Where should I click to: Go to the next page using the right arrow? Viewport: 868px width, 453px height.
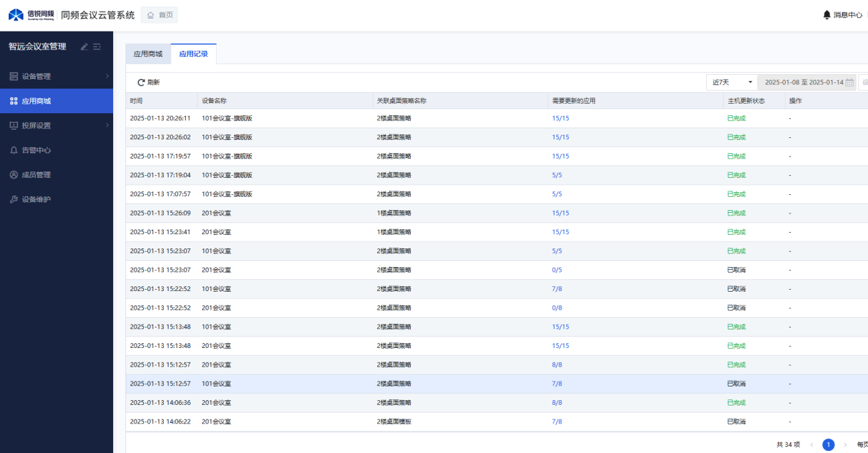845,445
